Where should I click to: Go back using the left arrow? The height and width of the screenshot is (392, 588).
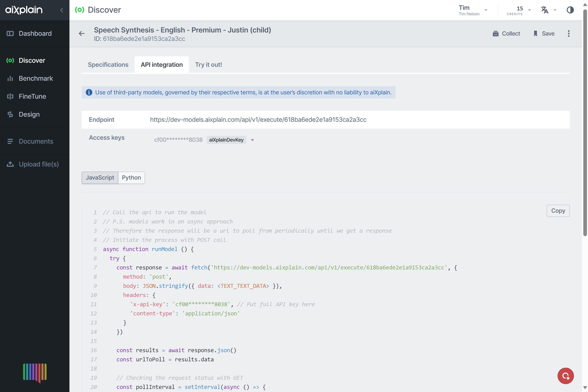pos(81,34)
